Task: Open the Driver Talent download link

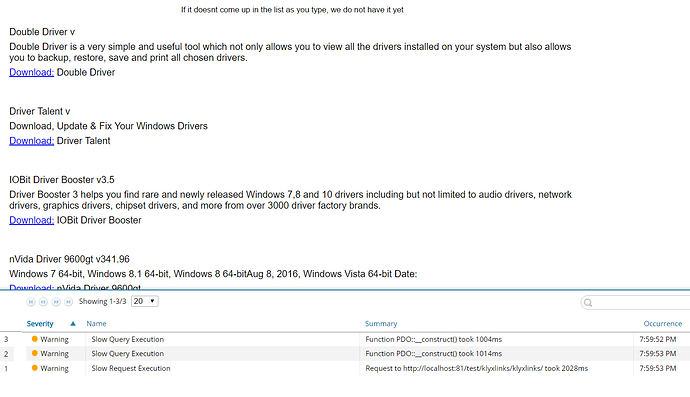Action: (x=32, y=141)
